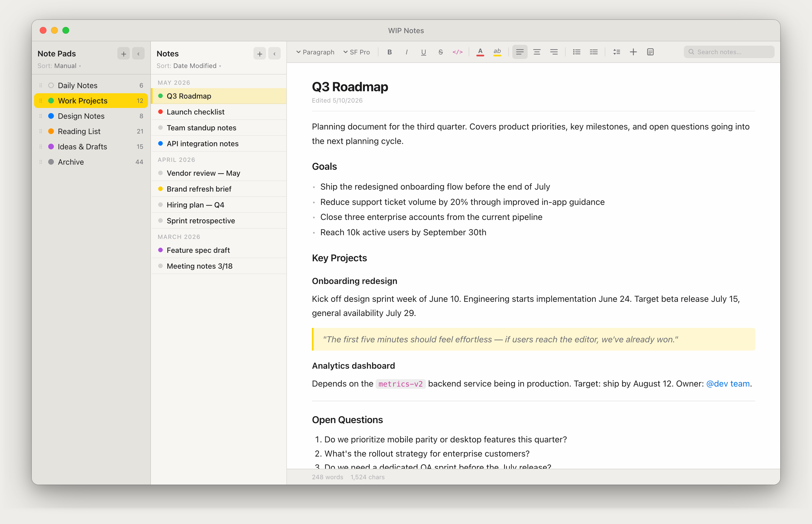Click the MAY 2026 section header
The height and width of the screenshot is (524, 812).
174,83
